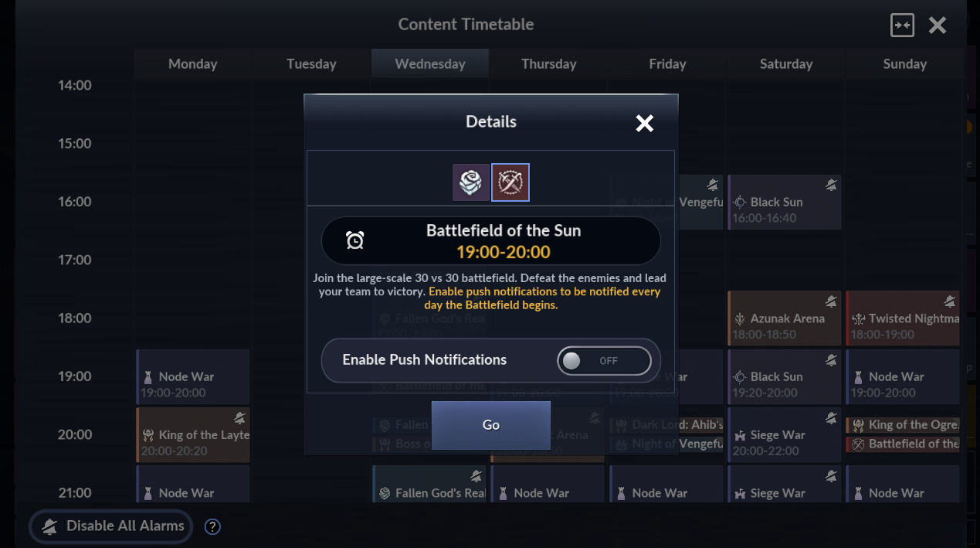Select the Saturday column header
980x548 pixels.
(786, 64)
